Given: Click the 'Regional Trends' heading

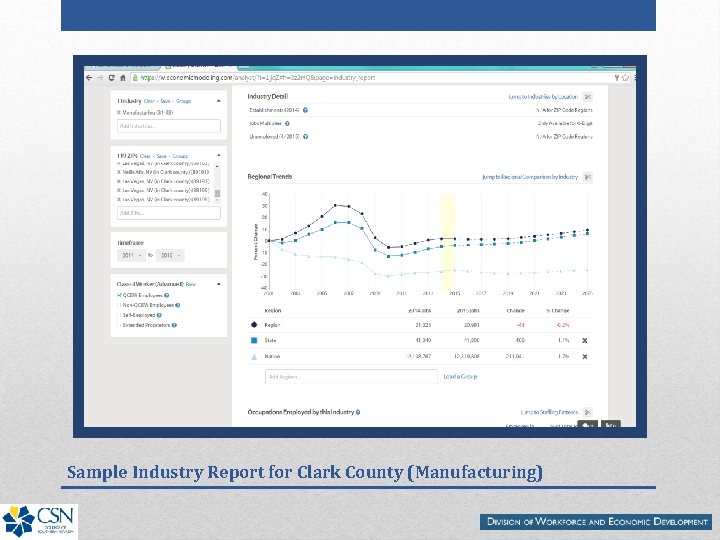Looking at the screenshot, I should coord(270,177).
